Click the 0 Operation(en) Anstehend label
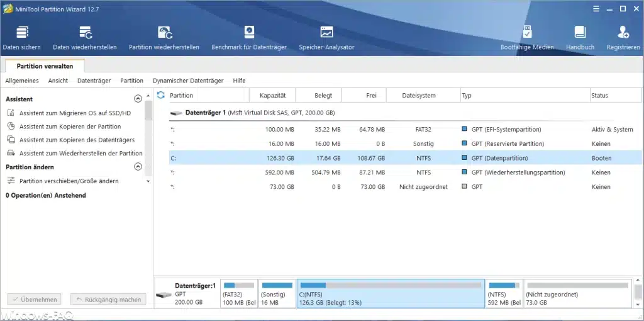644x321 pixels. 45,195
